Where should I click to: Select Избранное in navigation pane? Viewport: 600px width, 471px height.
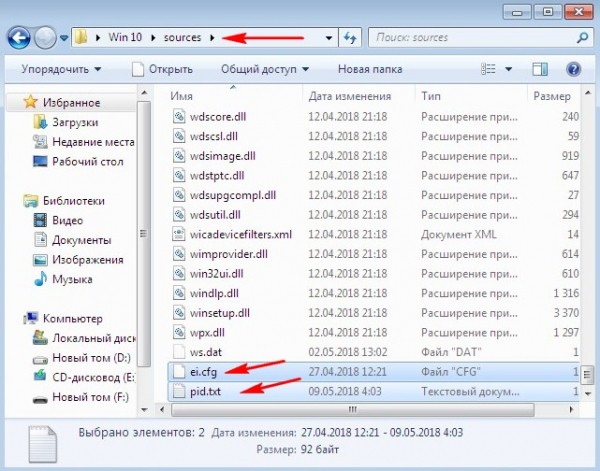tap(71, 103)
